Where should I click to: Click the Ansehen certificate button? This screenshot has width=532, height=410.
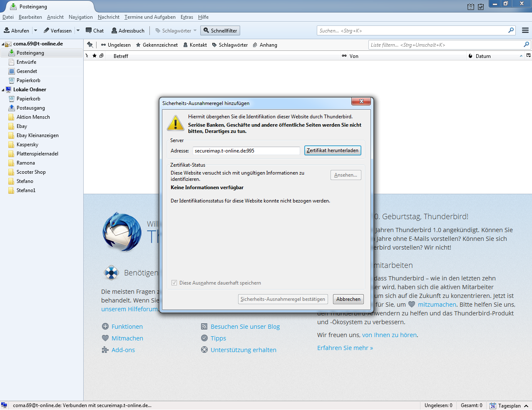tap(346, 175)
